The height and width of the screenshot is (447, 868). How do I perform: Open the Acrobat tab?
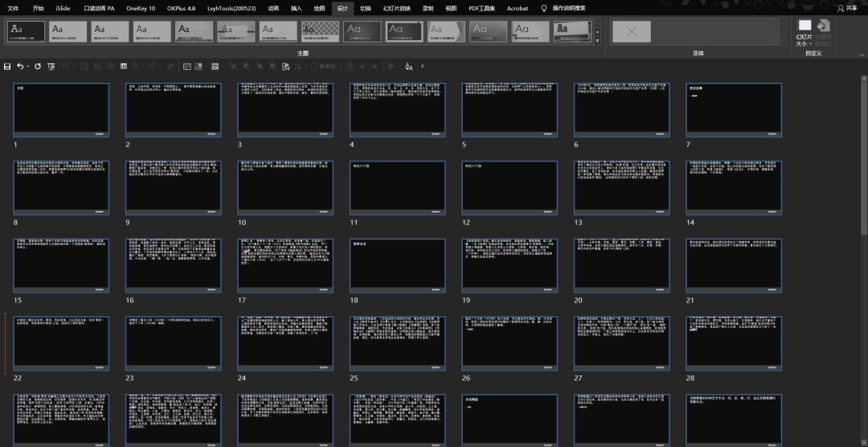pyautogui.click(x=517, y=8)
